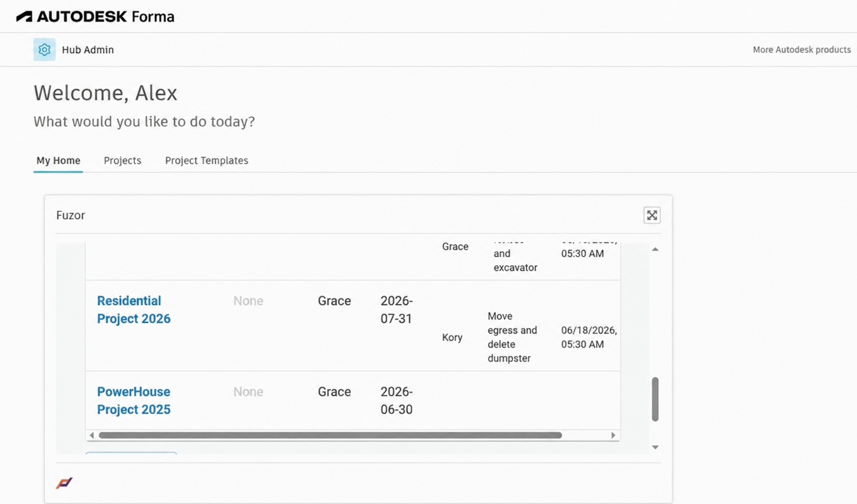Open Hub Admin gear icon
The image size is (857, 504).
(45, 50)
